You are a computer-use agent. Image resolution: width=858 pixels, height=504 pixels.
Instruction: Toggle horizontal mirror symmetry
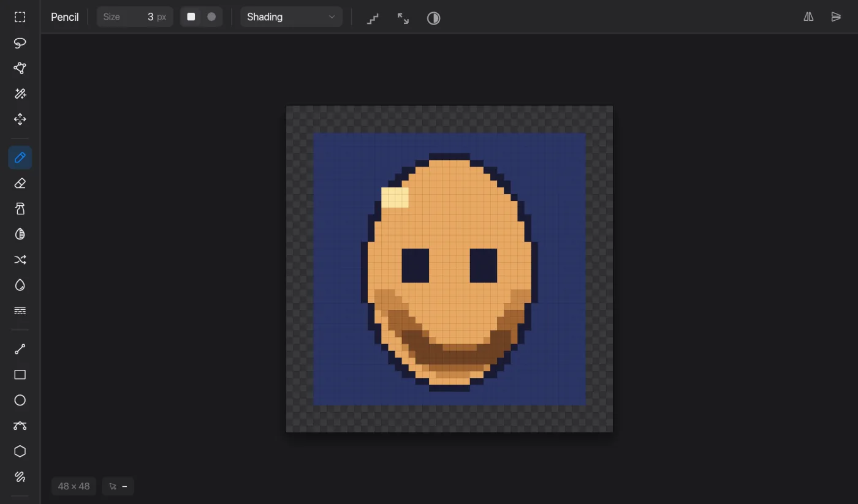click(809, 17)
